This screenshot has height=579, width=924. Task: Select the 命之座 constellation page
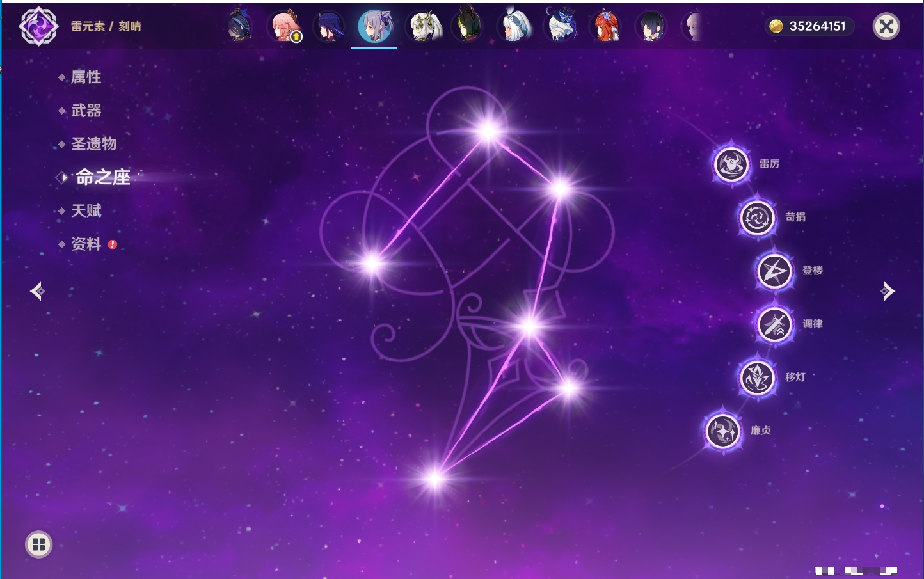[102, 177]
